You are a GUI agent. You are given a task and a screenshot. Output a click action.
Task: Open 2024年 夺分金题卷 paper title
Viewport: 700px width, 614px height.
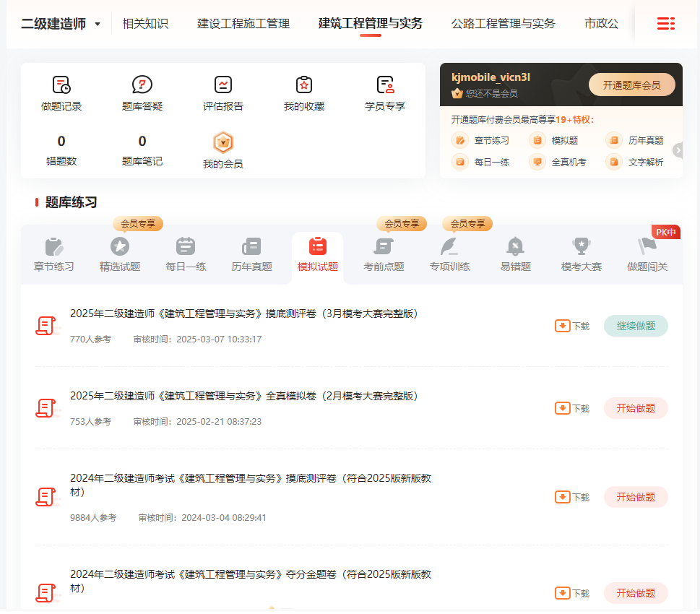[x=251, y=581]
